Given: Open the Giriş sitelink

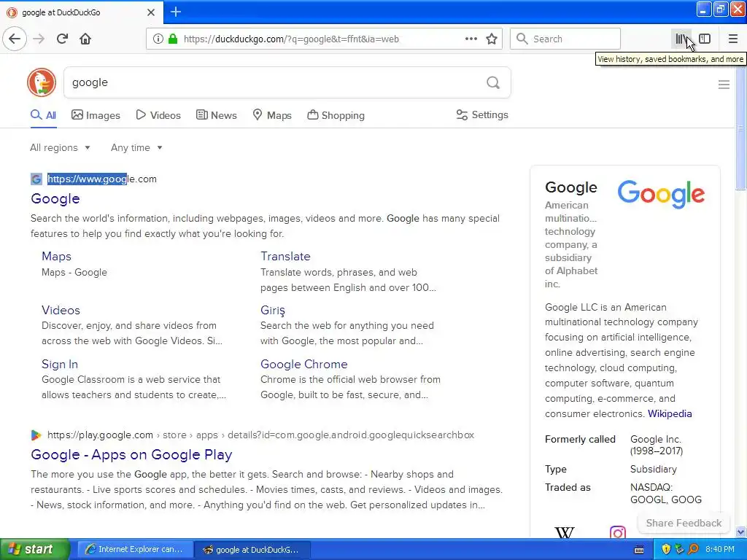Looking at the screenshot, I should click(x=273, y=310).
